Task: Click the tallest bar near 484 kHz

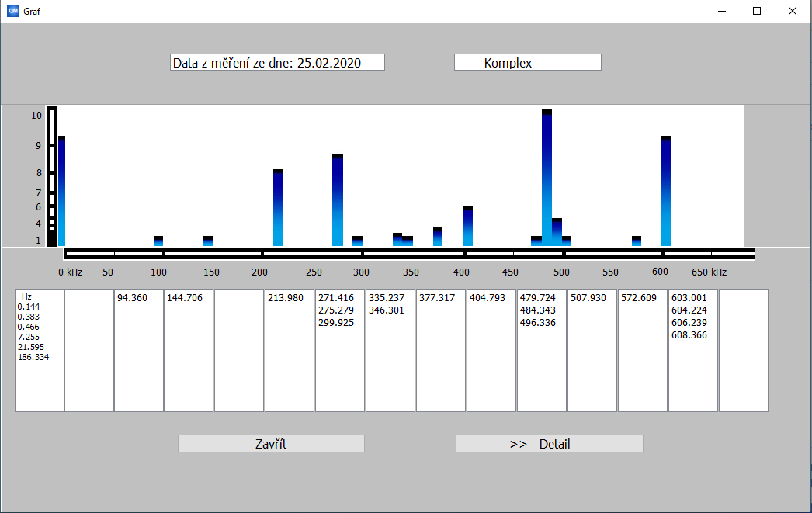Action: click(547, 179)
